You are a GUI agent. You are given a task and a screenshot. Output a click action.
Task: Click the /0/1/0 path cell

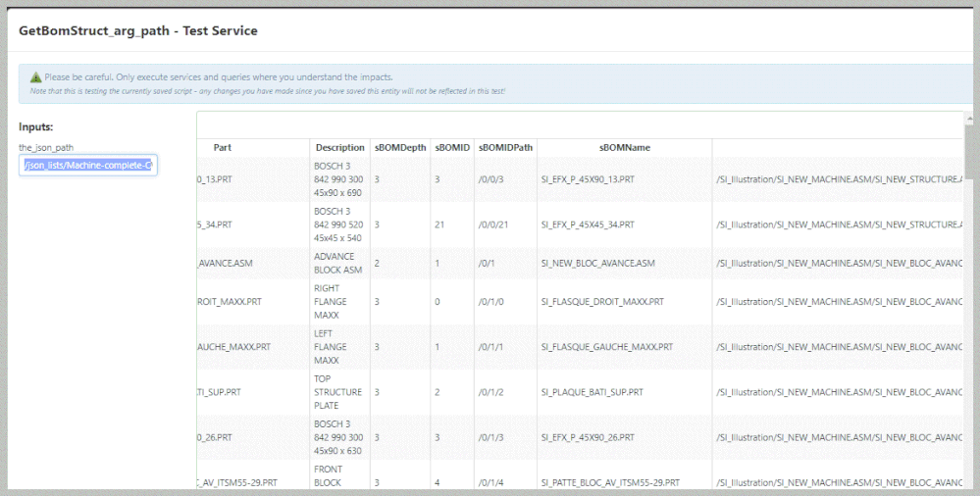point(490,302)
